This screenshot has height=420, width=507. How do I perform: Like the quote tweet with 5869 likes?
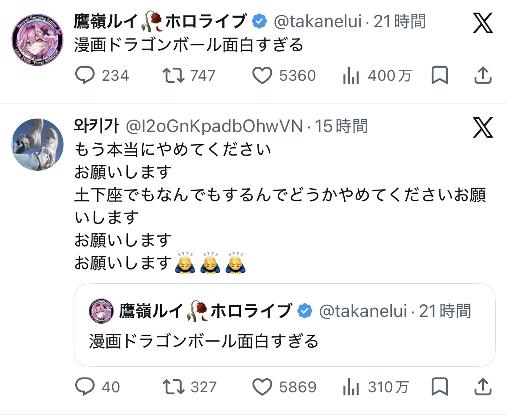[x=262, y=387]
